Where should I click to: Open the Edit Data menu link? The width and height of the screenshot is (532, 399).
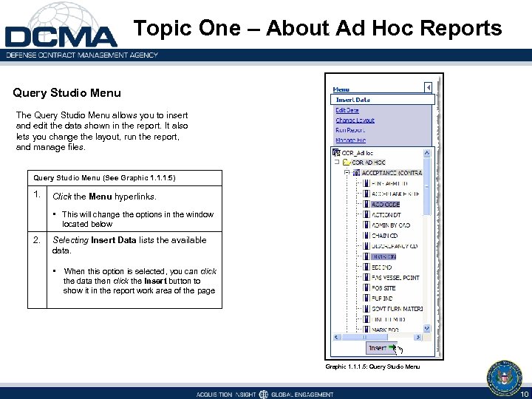coord(347,110)
